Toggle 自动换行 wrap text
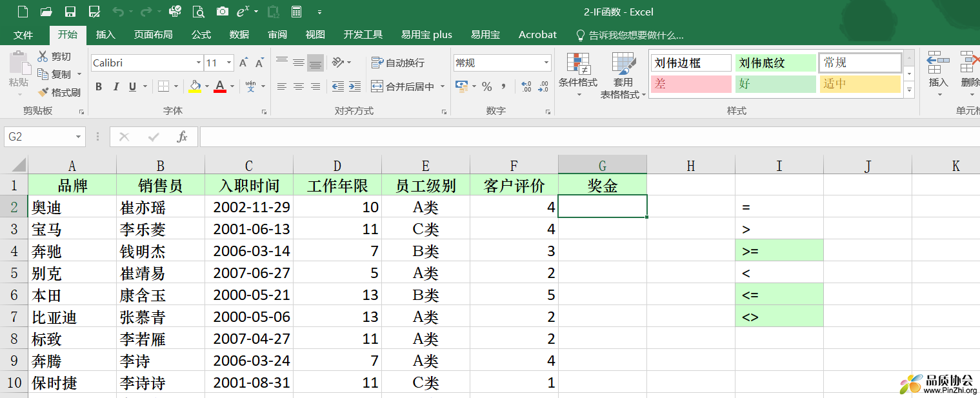This screenshot has width=980, height=398. click(398, 63)
